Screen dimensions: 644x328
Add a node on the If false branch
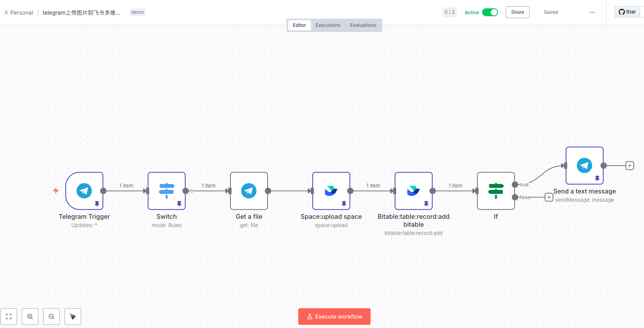[549, 197]
